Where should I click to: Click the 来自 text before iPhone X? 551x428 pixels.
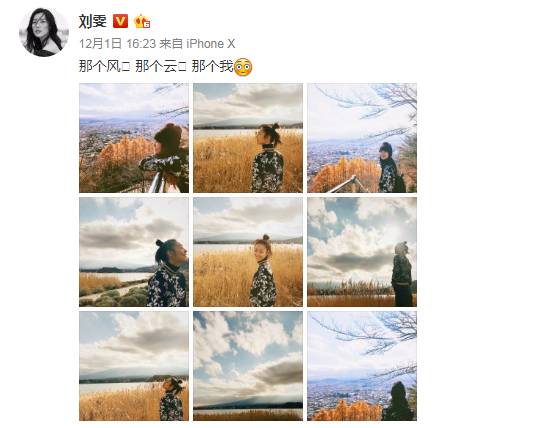(x=171, y=44)
